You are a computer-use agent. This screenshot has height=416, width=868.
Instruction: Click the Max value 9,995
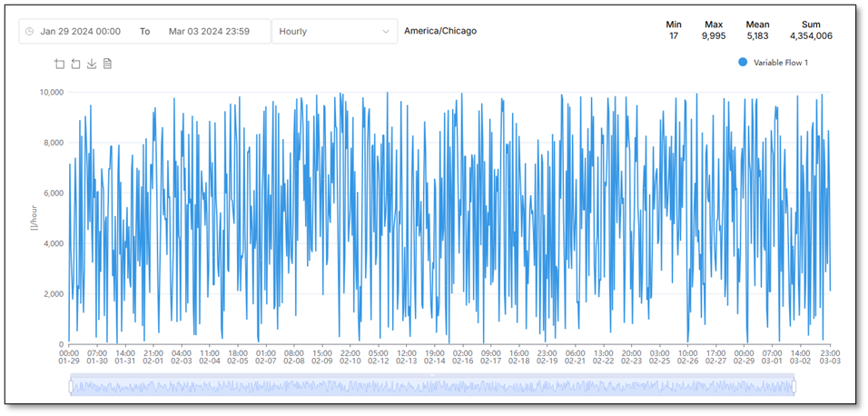(715, 36)
